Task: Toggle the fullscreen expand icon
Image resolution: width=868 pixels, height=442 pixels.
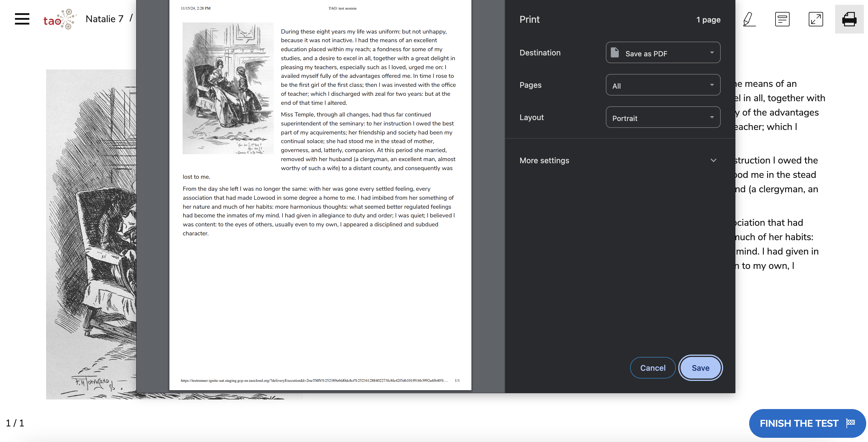Action: click(815, 19)
